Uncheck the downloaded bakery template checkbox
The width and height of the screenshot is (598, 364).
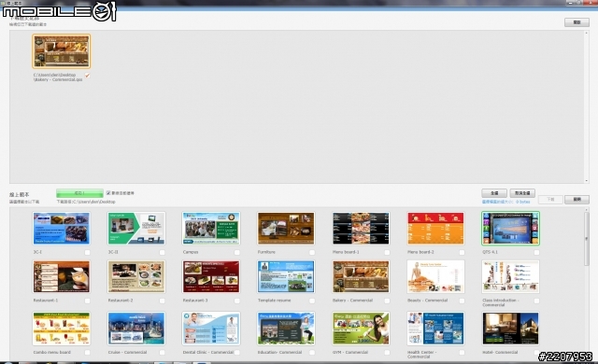point(87,76)
